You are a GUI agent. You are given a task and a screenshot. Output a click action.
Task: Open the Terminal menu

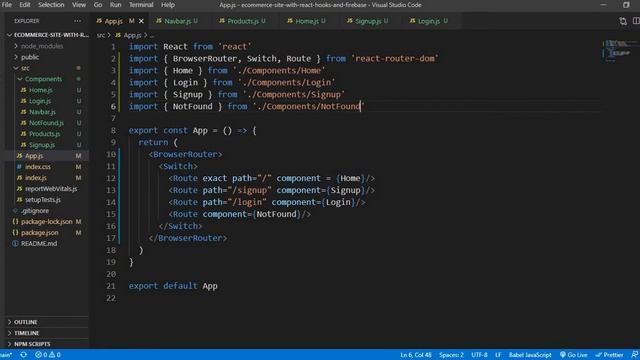pyautogui.click(x=141, y=5)
